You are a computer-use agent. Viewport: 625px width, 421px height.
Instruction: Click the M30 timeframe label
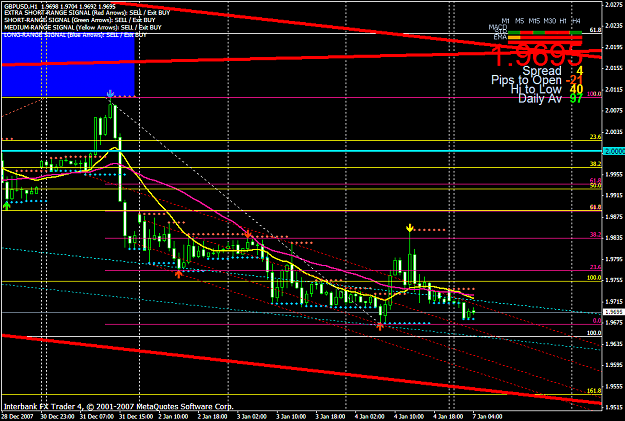[550, 21]
